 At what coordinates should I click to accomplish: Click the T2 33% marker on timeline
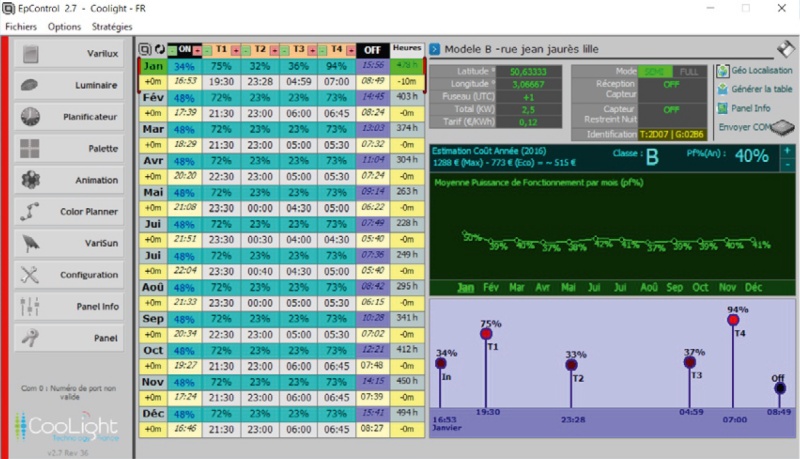[x=571, y=365]
